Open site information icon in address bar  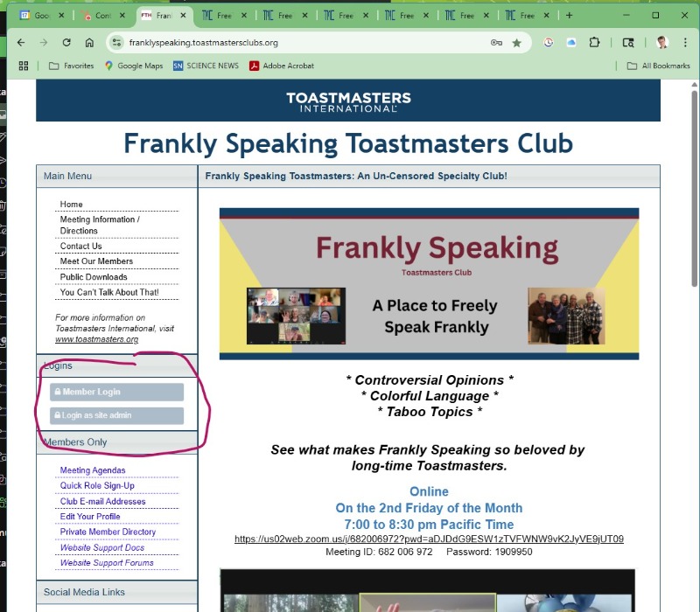click(116, 42)
